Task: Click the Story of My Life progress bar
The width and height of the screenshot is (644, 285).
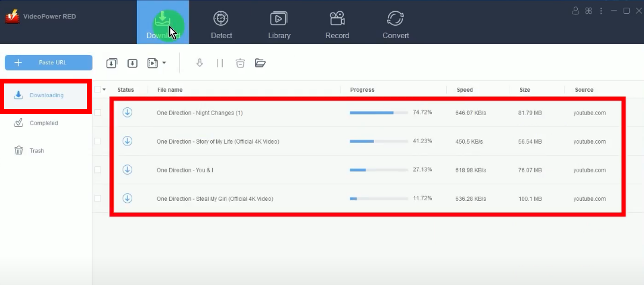Action: (379, 141)
